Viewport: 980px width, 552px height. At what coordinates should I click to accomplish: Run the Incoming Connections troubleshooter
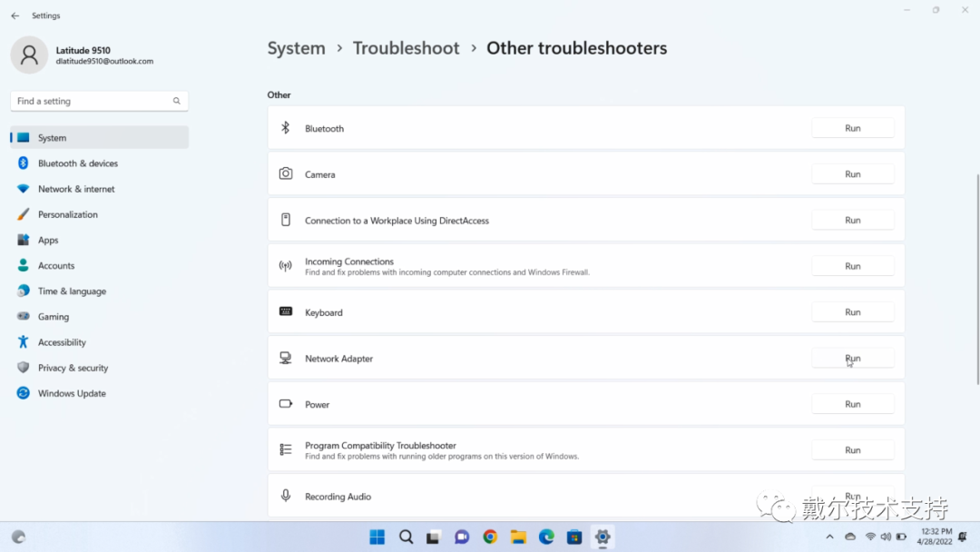coord(852,266)
